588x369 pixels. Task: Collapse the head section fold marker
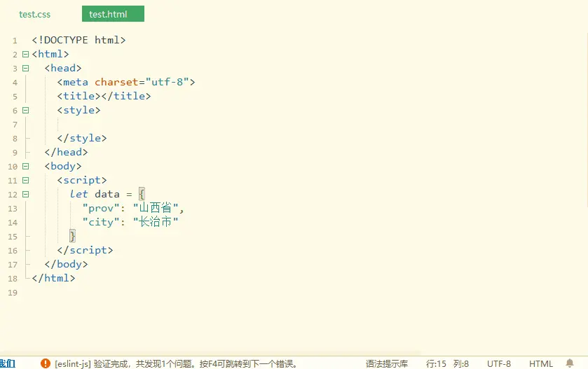pos(26,68)
